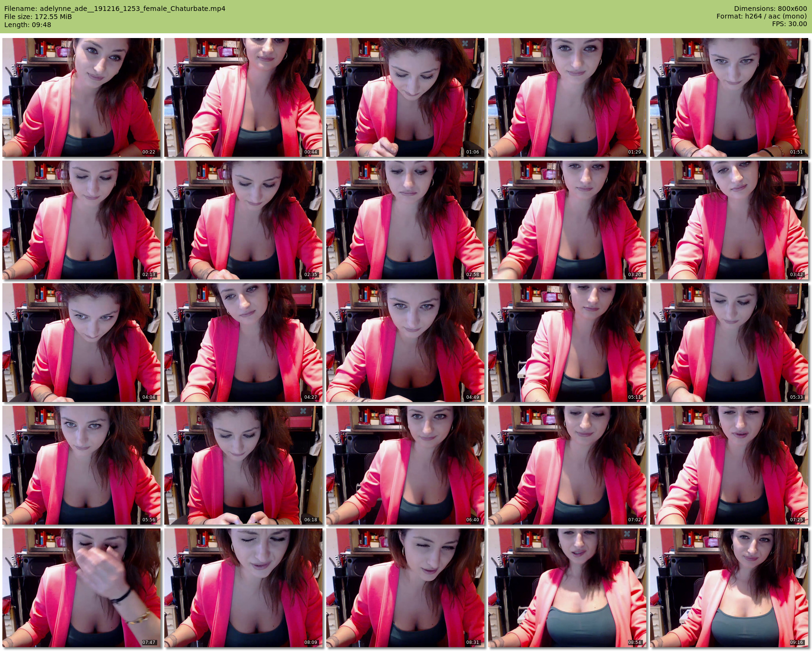Select the thumbnail marked 04:04
This screenshot has width=812, height=651.
click(x=82, y=343)
